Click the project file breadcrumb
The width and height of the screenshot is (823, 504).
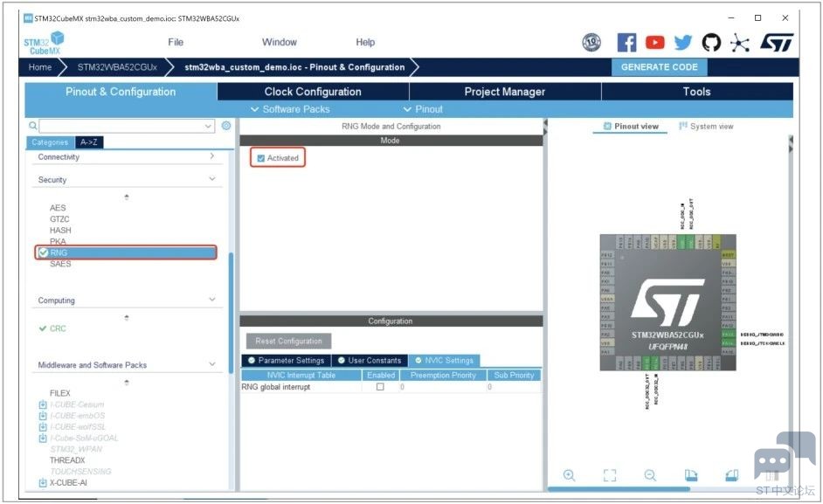coord(294,67)
